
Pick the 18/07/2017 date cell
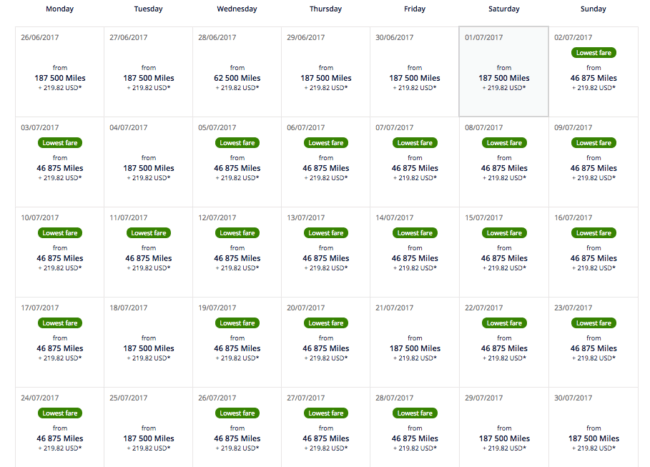148,342
